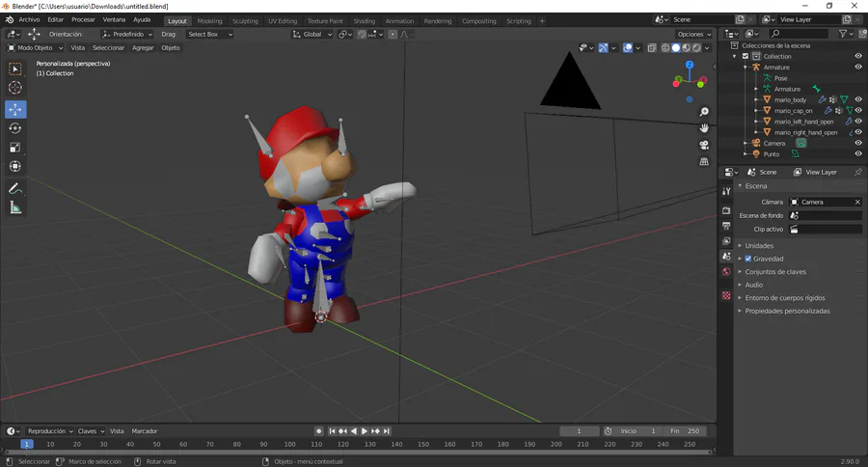Toggle the Collection exclude checkbox
This screenshot has height=467, width=868.
tap(746, 56)
